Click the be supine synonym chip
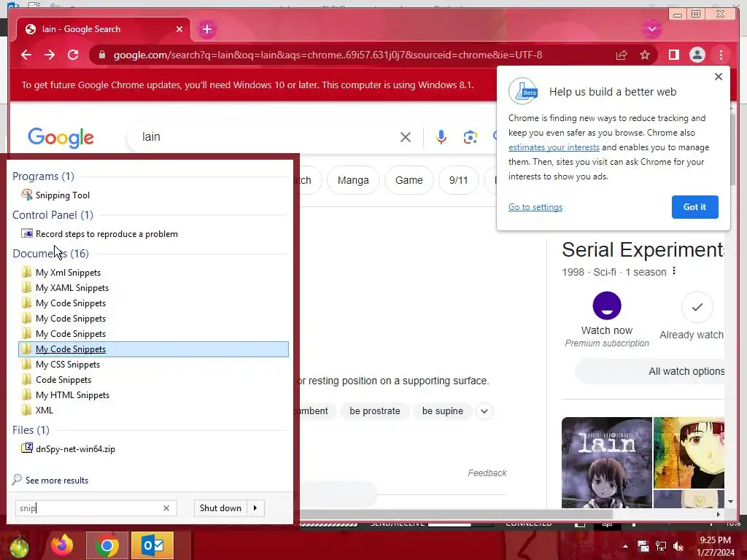 tap(442, 411)
